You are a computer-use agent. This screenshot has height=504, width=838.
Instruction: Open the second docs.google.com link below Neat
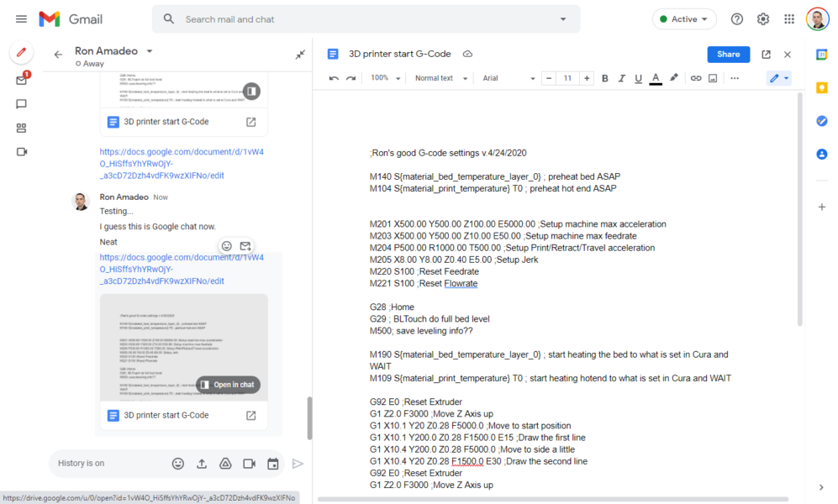(182, 269)
